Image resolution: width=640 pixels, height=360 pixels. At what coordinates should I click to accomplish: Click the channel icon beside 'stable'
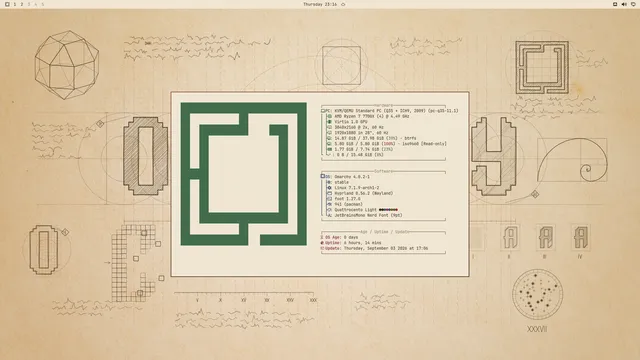click(x=329, y=182)
